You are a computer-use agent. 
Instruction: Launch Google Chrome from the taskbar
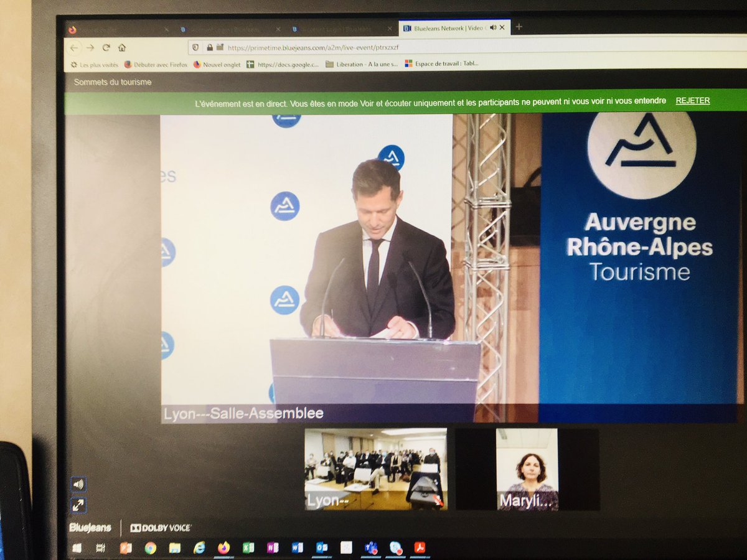pos(150,548)
